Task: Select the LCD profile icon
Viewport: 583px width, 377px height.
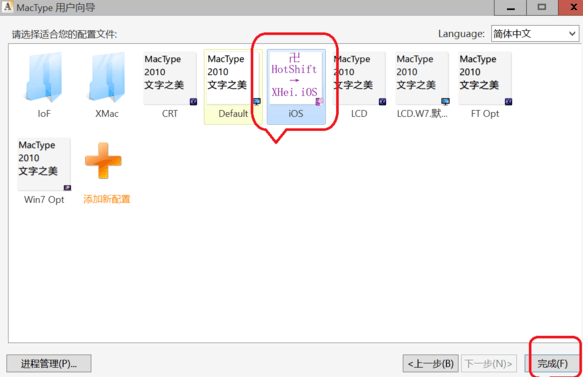Action: click(359, 78)
